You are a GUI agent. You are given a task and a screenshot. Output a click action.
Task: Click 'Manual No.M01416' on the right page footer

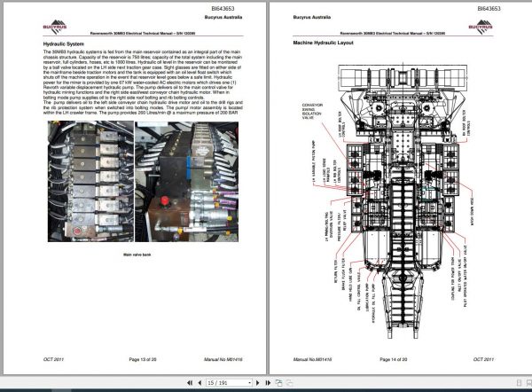tap(312, 359)
